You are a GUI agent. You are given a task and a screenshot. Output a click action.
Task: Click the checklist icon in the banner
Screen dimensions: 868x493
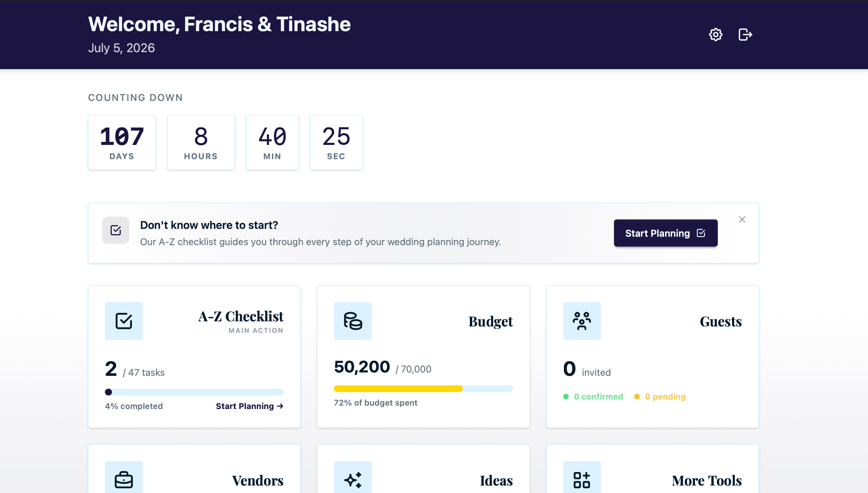[116, 230]
